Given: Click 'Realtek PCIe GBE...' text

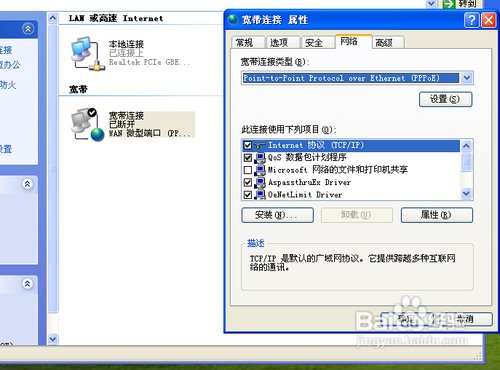Looking at the screenshot, I should [149, 62].
